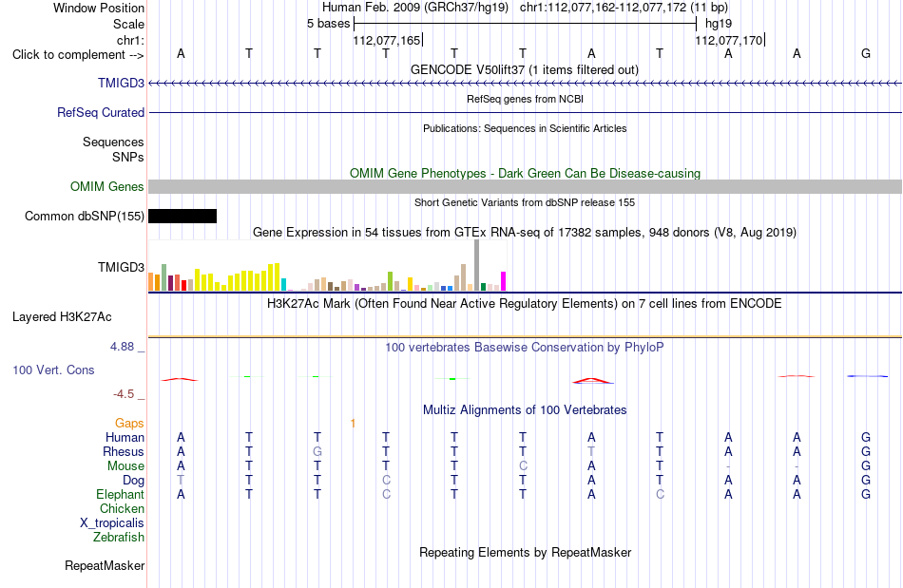Viewport: 903px width, 588px height.
Task: Click the '5 bases' scale label
Action: pos(328,24)
